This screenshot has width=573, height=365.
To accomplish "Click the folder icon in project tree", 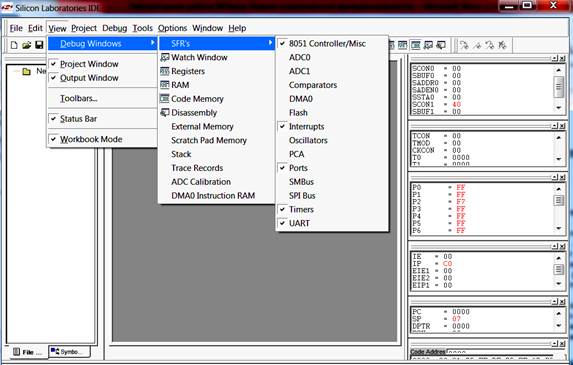I will (x=26, y=71).
